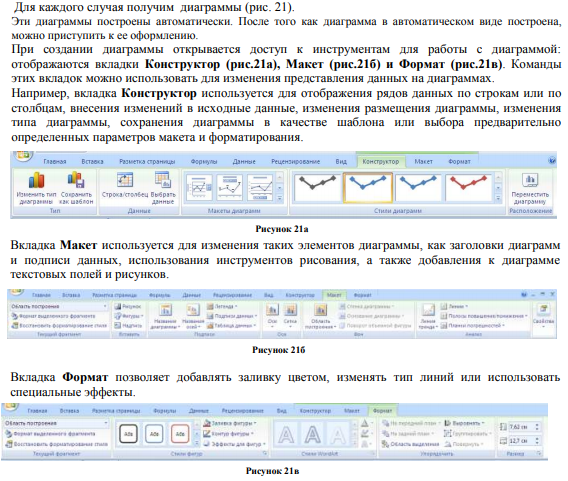Switch to Конструктор tab in figure 21а
Viewport: 568px width, 481px height.
380,162
